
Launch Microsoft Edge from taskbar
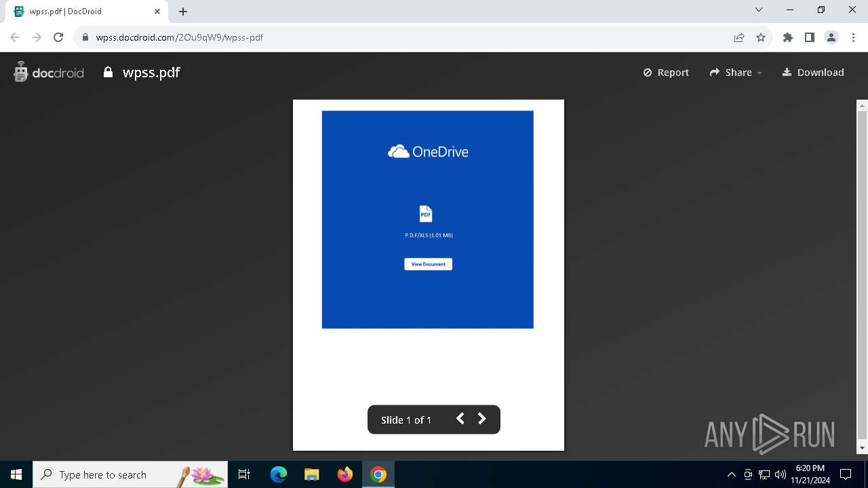279,474
